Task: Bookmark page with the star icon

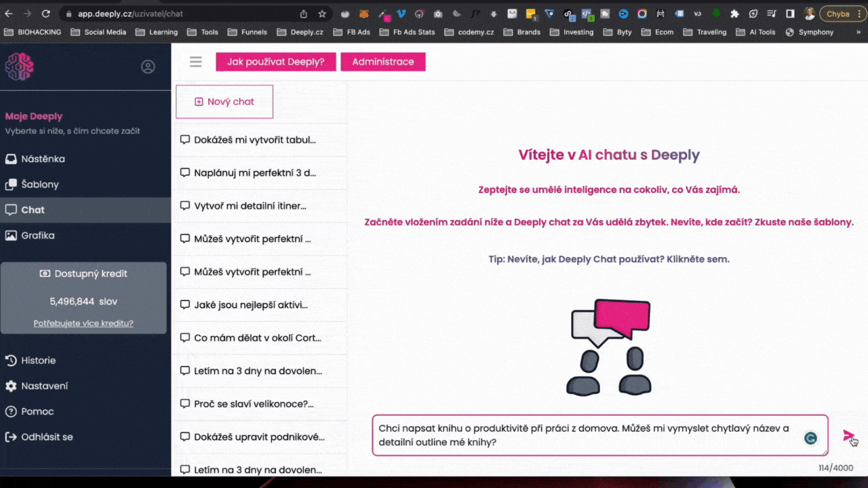Action: (322, 14)
